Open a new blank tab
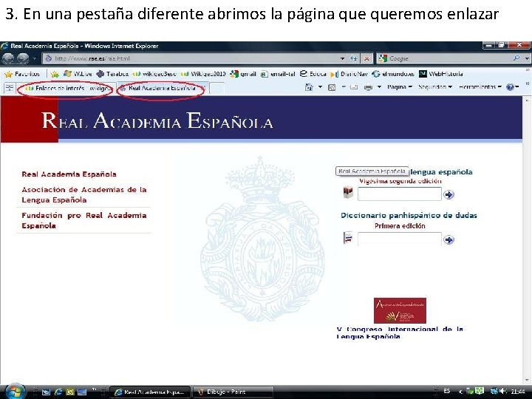This screenshot has width=532, height=399. (216, 88)
